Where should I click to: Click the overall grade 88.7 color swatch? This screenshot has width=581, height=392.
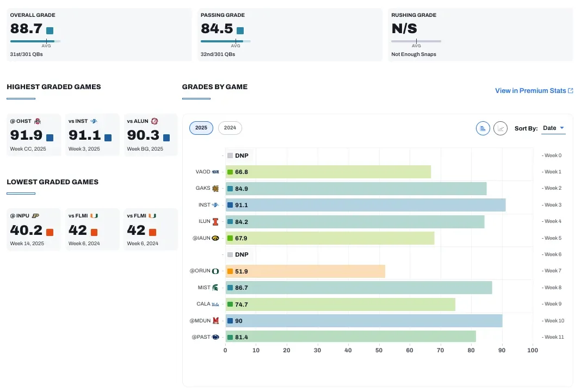(50, 31)
